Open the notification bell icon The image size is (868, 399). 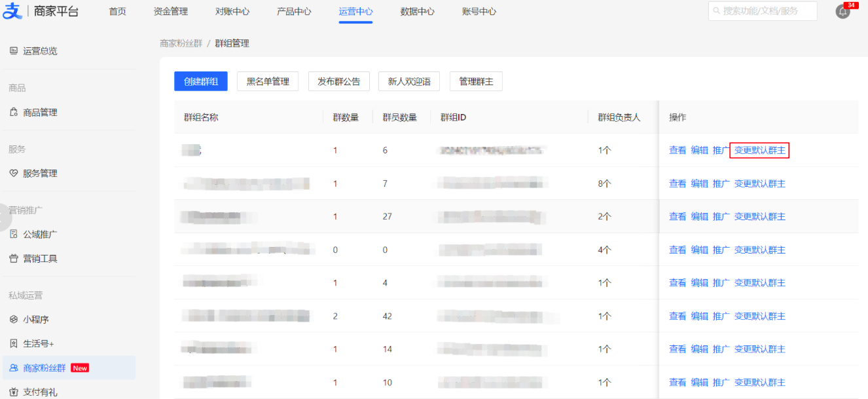(x=843, y=12)
